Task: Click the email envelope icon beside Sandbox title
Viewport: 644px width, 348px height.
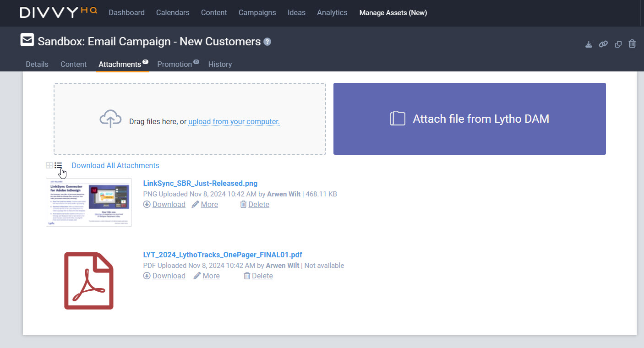Action: click(x=27, y=40)
